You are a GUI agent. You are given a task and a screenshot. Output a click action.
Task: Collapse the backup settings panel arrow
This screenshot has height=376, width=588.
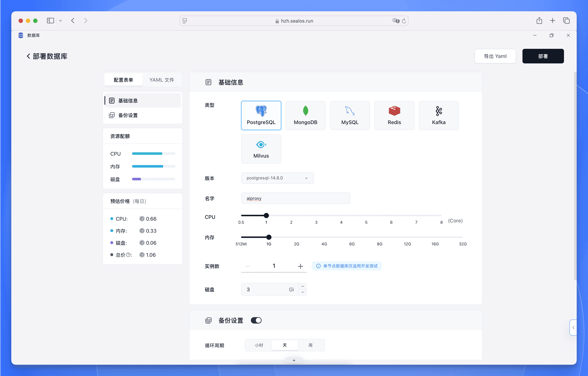[294, 360]
